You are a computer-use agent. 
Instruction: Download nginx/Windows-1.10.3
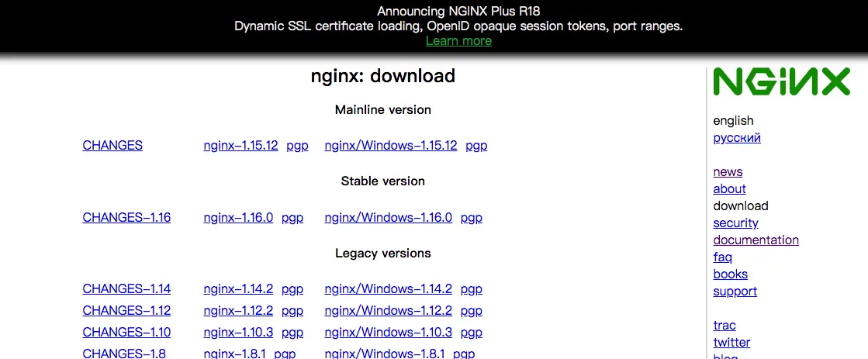click(x=388, y=332)
